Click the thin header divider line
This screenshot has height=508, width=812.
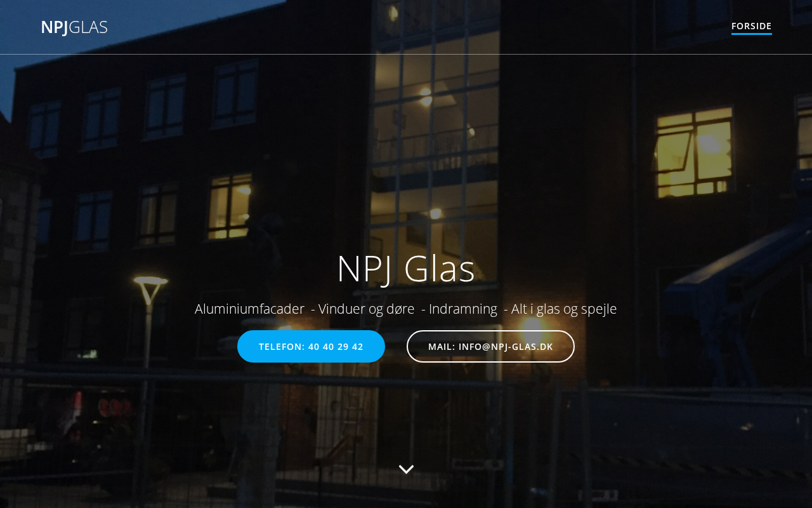pyautogui.click(x=406, y=54)
